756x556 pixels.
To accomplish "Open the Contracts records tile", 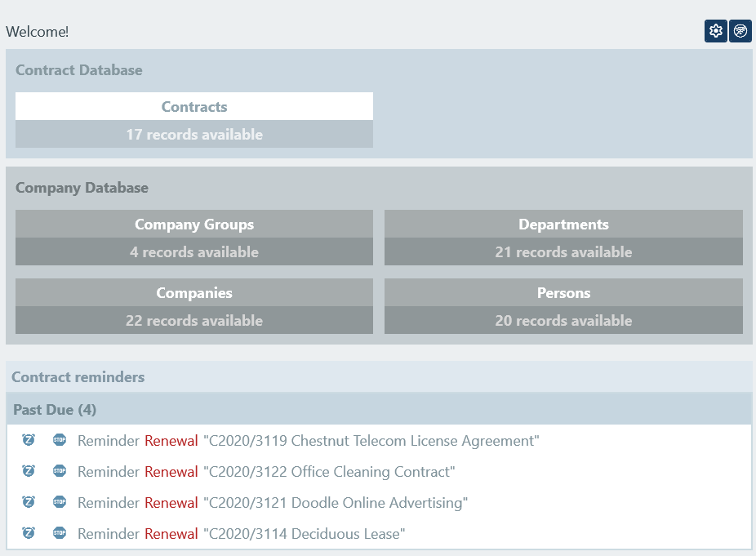I will coord(194,120).
